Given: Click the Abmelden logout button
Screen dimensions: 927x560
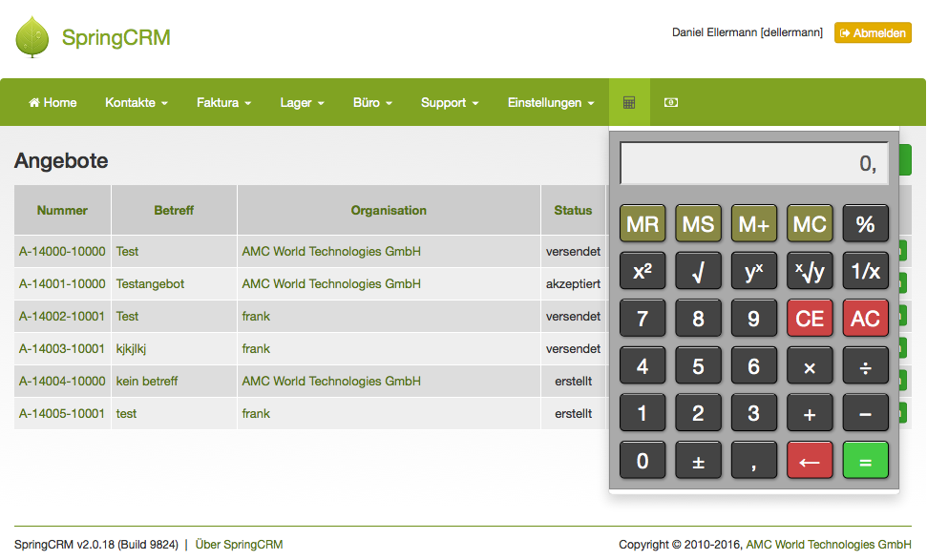Looking at the screenshot, I should 873,33.
